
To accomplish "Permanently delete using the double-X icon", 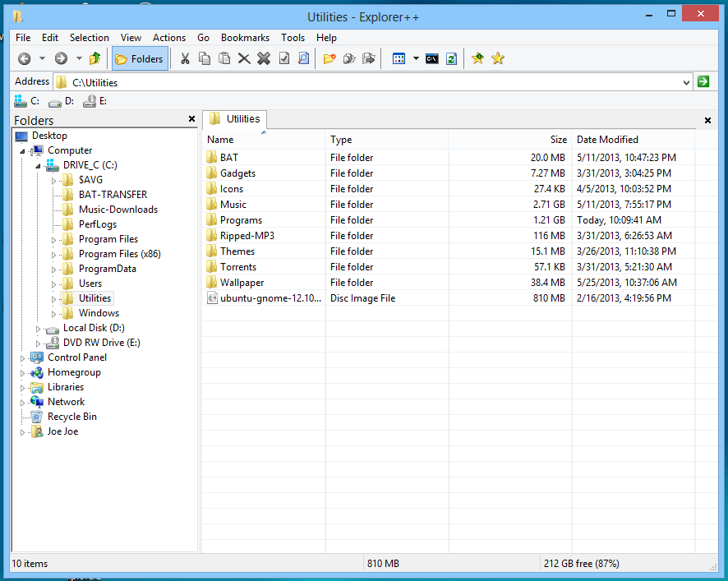I will (263, 58).
